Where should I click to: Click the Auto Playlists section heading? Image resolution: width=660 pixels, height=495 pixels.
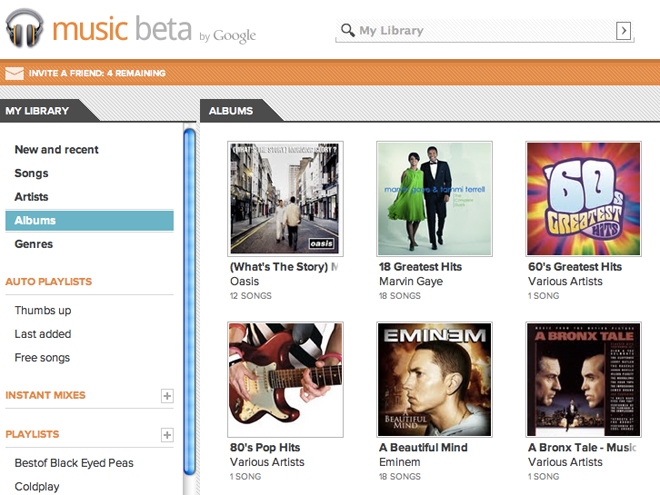click(x=48, y=282)
